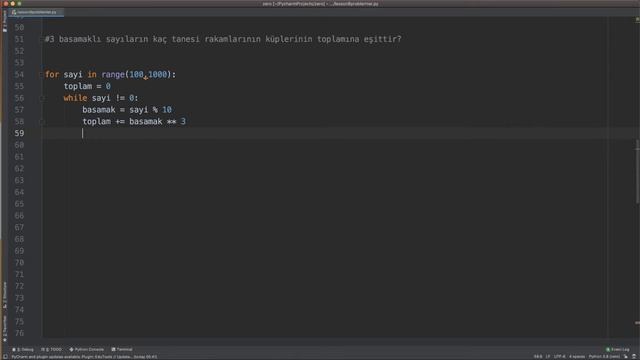
Task: Open the Python Console tool window
Action: (87, 349)
